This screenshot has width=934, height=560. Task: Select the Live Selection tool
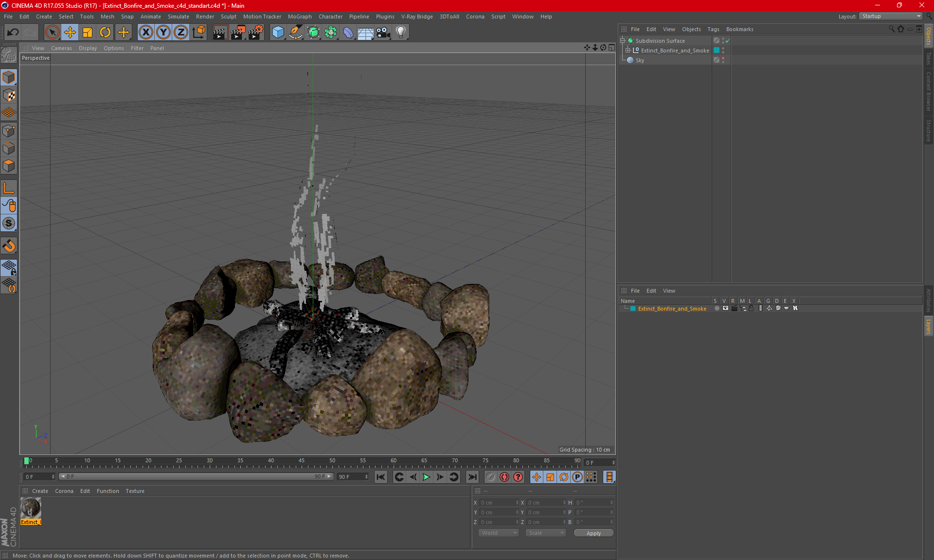(x=52, y=32)
